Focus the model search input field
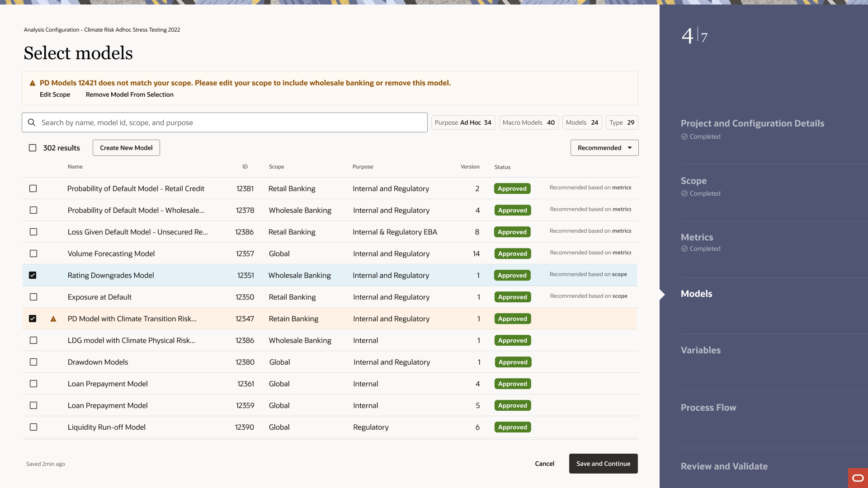The image size is (868, 488). click(225, 122)
